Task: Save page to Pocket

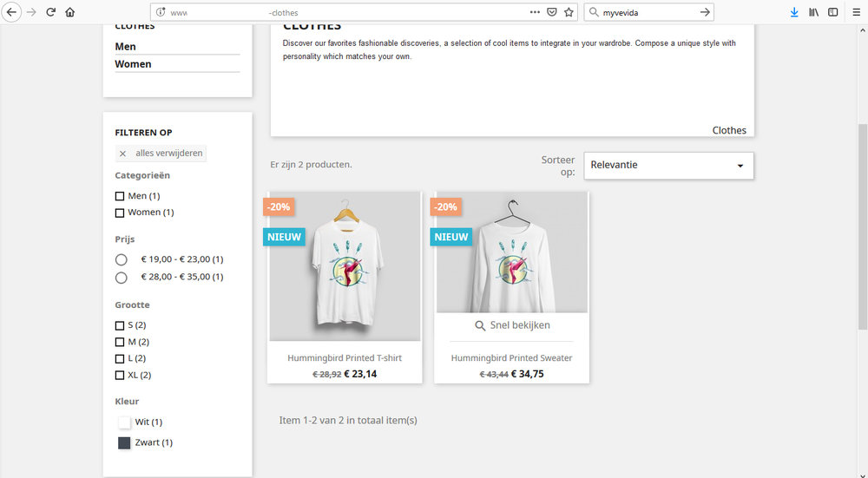Action: coord(552,12)
